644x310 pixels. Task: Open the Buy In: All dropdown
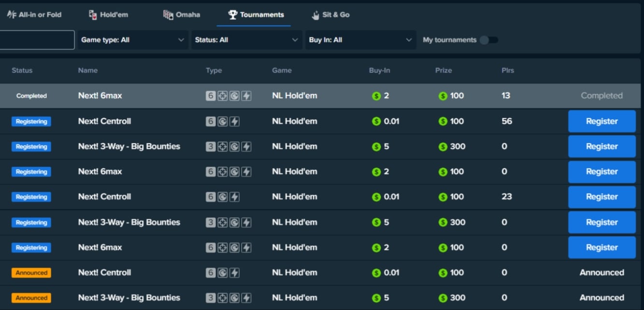point(361,40)
